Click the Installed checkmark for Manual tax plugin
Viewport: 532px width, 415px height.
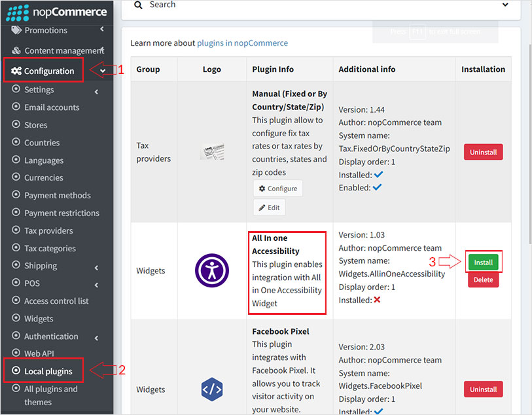click(378, 174)
